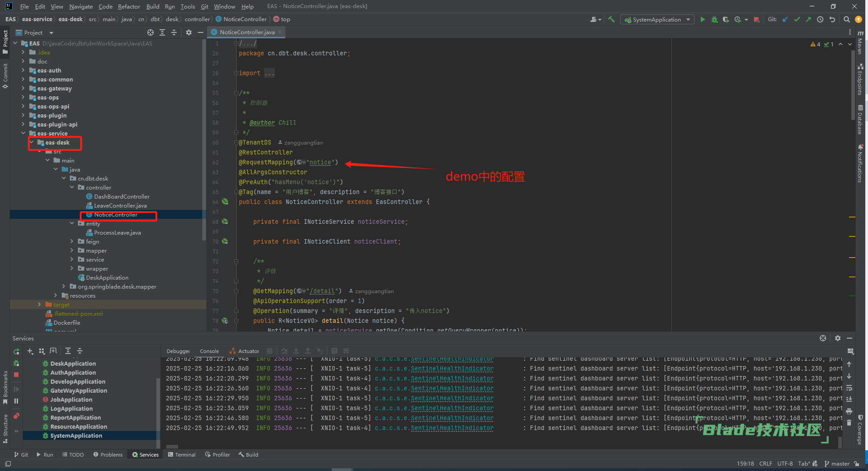Open Database tool window on right stripe
The height and width of the screenshot is (471, 868).
tap(860, 119)
